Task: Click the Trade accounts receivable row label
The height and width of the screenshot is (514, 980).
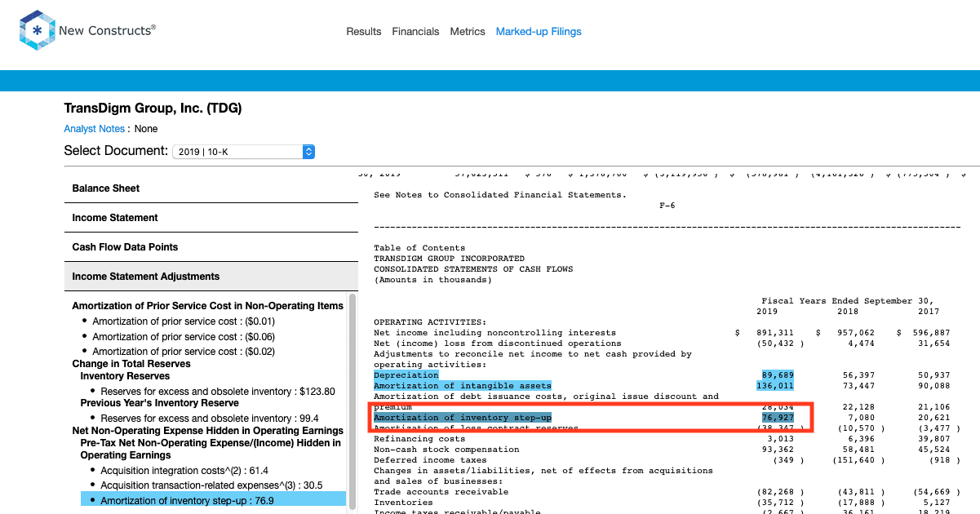Action: pyautogui.click(x=441, y=492)
